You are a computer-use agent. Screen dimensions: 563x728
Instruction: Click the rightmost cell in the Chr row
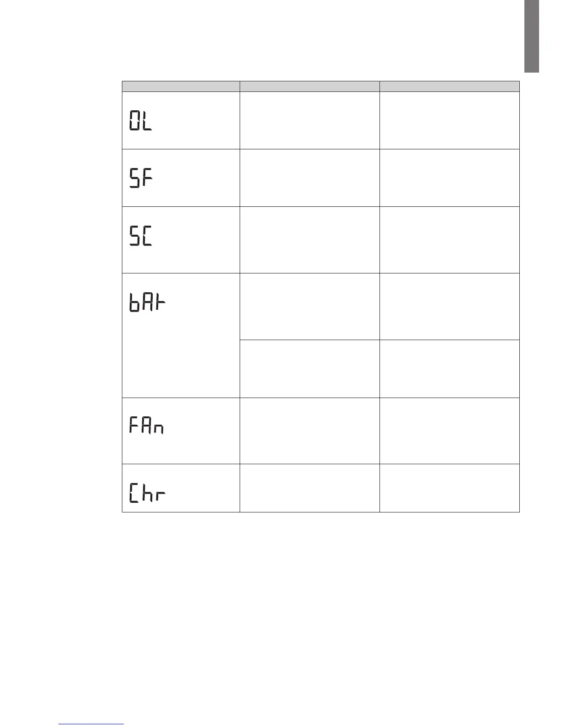449,488
